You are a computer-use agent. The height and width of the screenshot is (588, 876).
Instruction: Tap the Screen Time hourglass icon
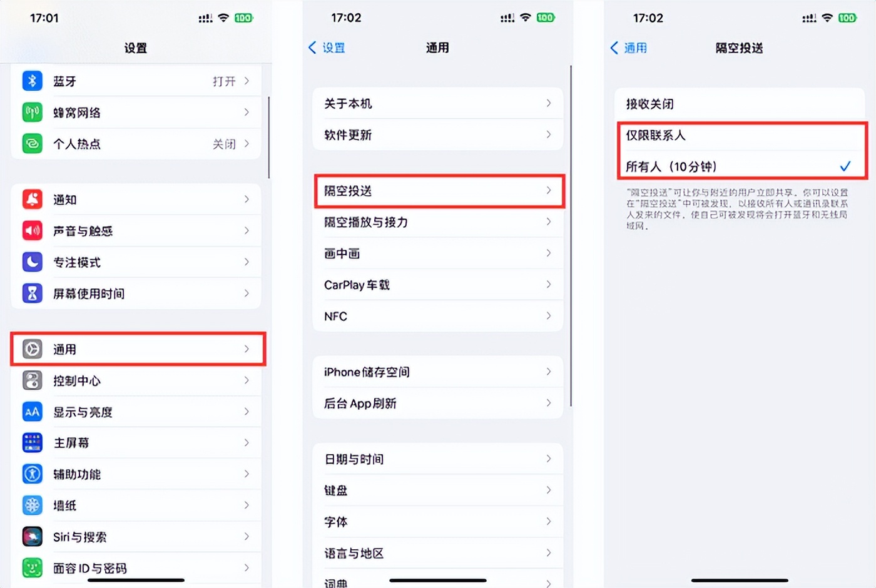tap(33, 293)
